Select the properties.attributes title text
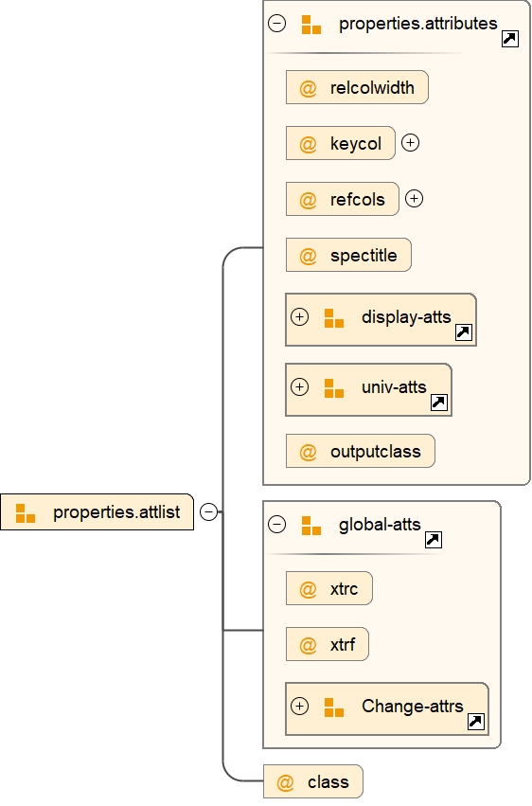Screen dimensions: 532x806 pyautogui.click(x=418, y=24)
